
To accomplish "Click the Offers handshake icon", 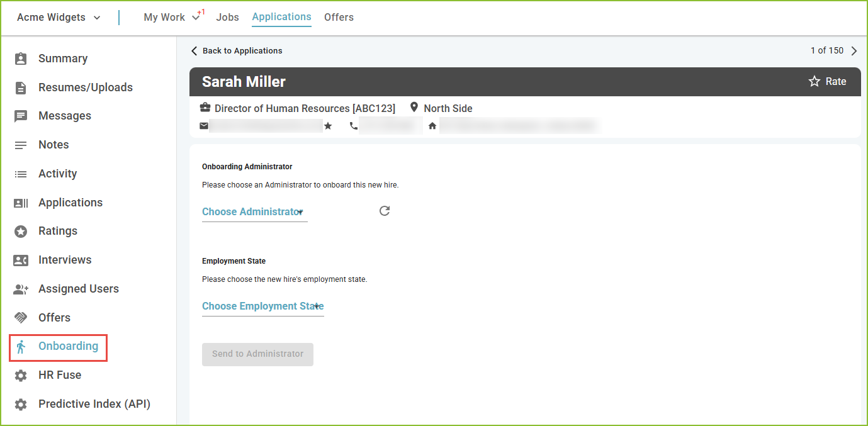I will [x=21, y=318].
